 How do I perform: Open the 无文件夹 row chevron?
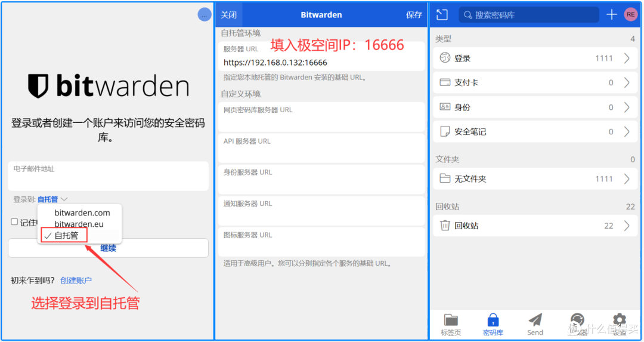pos(627,179)
